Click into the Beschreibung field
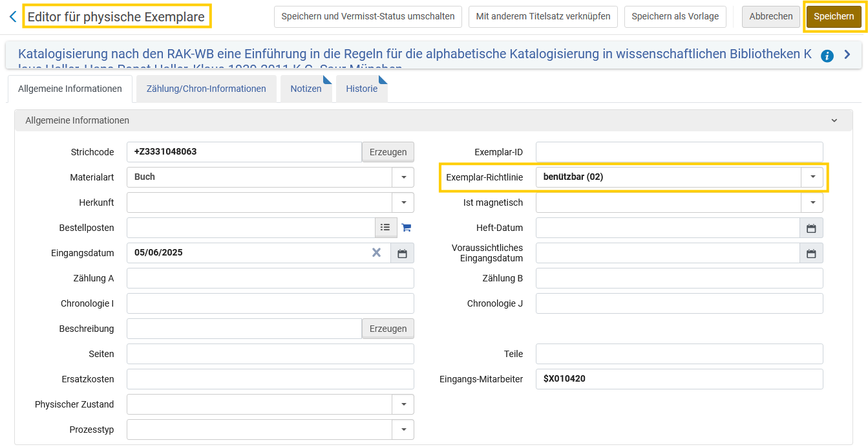 244,329
